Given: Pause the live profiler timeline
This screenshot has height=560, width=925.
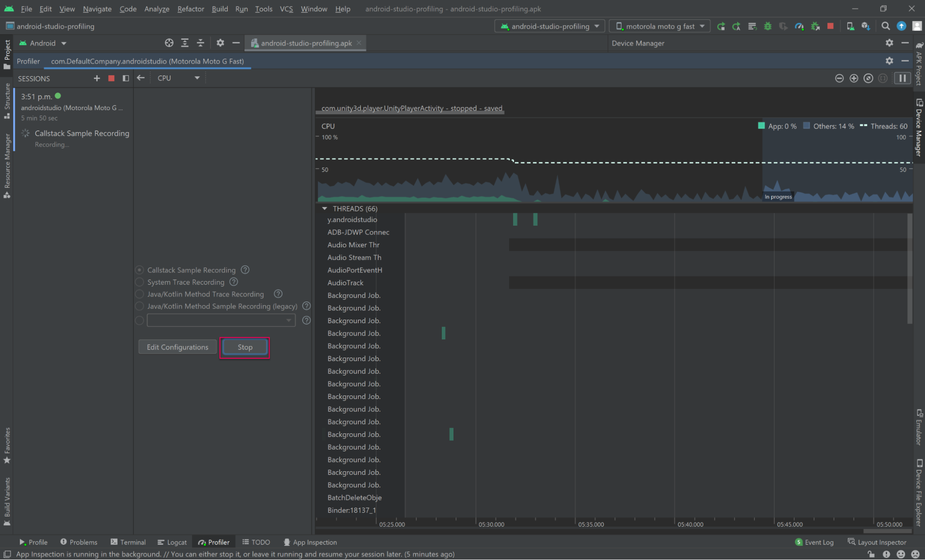Looking at the screenshot, I should click(902, 78).
